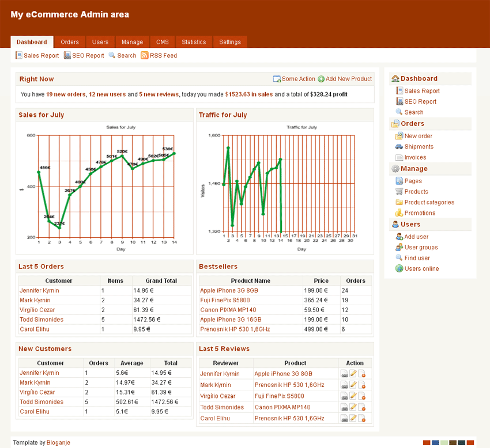Open Apple iPhone 3G 8GB in Bestsellers

click(x=229, y=291)
